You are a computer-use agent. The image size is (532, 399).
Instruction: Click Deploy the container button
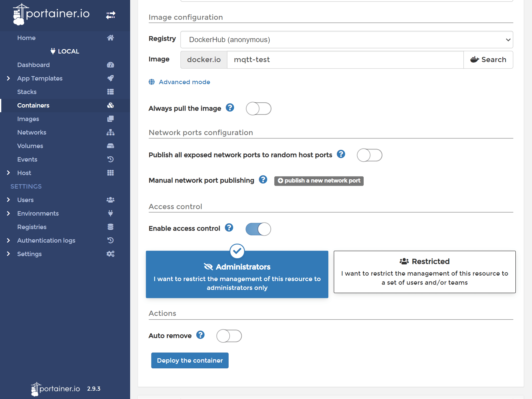[x=190, y=360]
